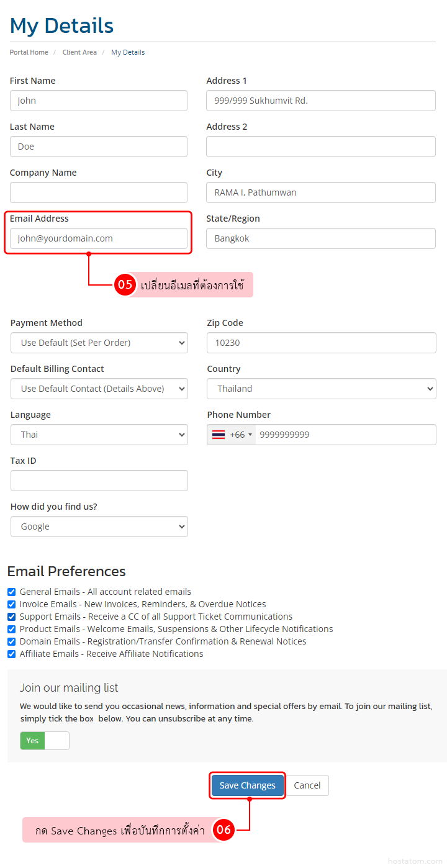Open the Language selection dropdown
The width and height of the screenshot is (447, 868).
pos(99,435)
